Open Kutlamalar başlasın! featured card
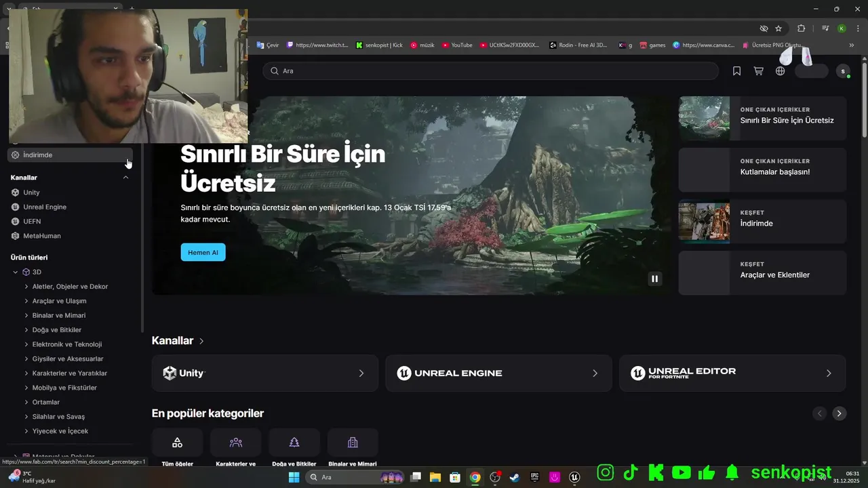Screen dimensions: 868x488 coord(762,169)
